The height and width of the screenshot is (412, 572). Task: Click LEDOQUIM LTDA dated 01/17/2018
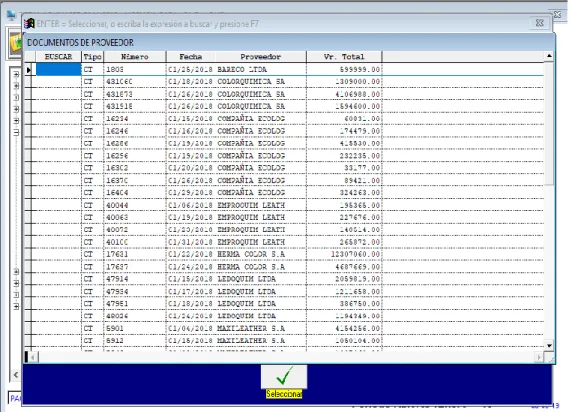[x=247, y=292]
